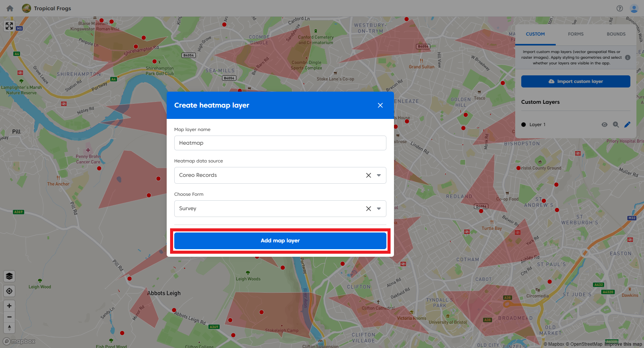This screenshot has height=348, width=644.
Task: Zoom out the map with minus button
Action: (x=9, y=317)
